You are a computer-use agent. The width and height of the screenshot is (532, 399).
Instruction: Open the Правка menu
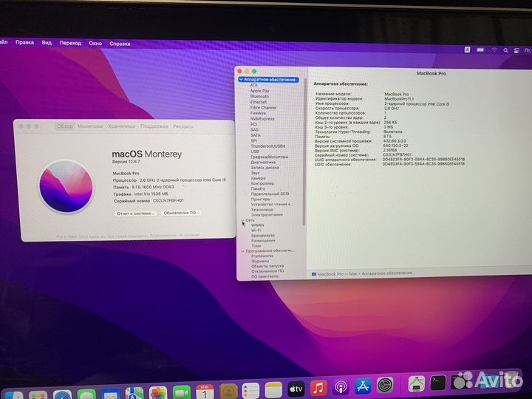pos(24,42)
